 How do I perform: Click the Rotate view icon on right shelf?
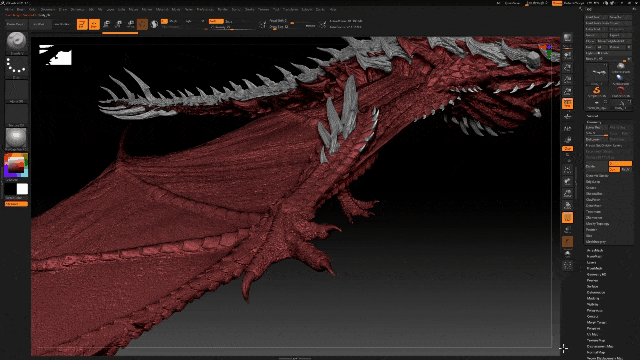coord(567,205)
